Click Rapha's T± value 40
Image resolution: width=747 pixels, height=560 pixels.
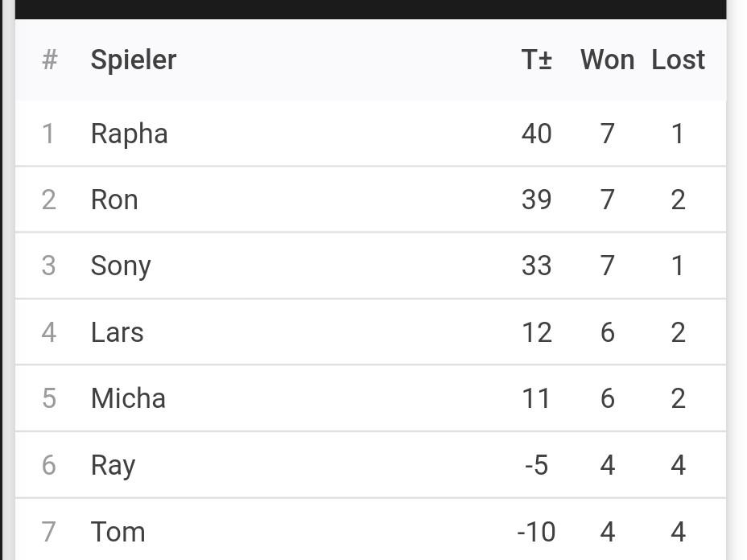click(x=536, y=134)
